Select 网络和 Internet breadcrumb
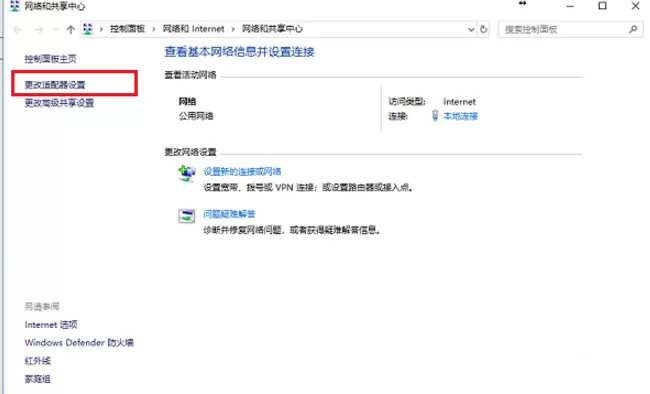 click(193, 29)
